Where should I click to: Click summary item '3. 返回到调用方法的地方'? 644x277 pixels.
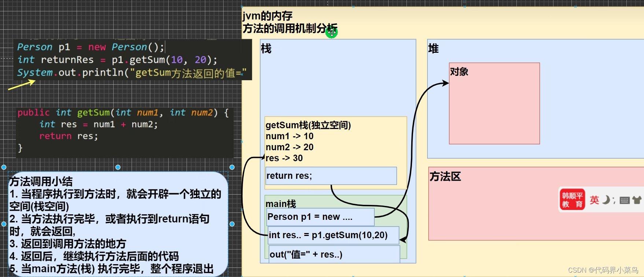(x=68, y=244)
